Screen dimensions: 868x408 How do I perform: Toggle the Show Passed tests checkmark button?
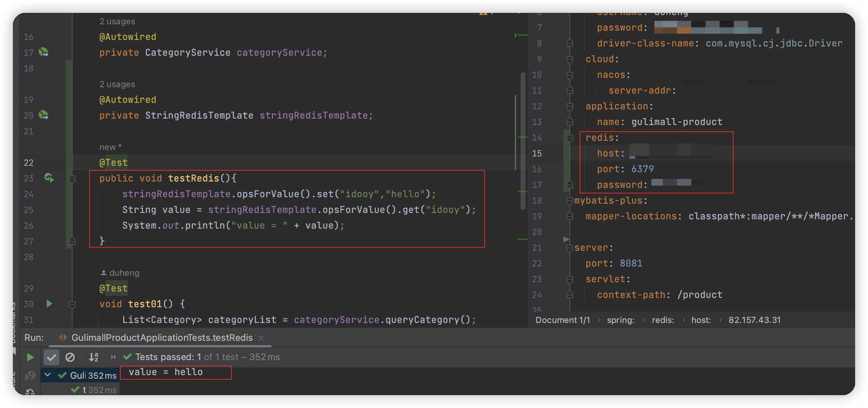51,357
